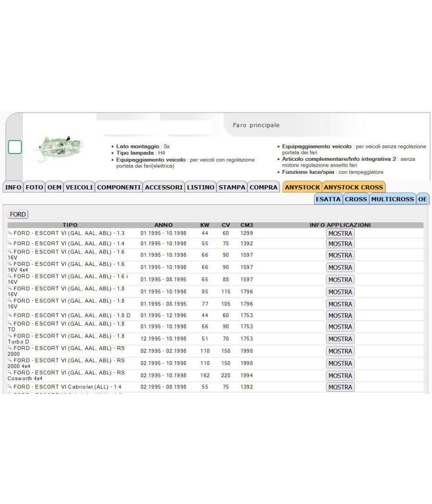This screenshot has height=504, width=432.
Task: Click MOSTRA for Escort VI 1.8 D
Action: click(340, 316)
